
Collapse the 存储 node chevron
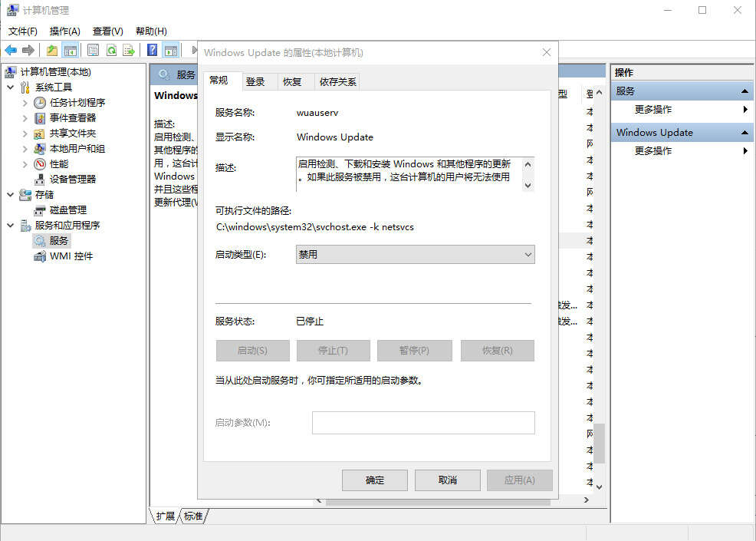11,194
